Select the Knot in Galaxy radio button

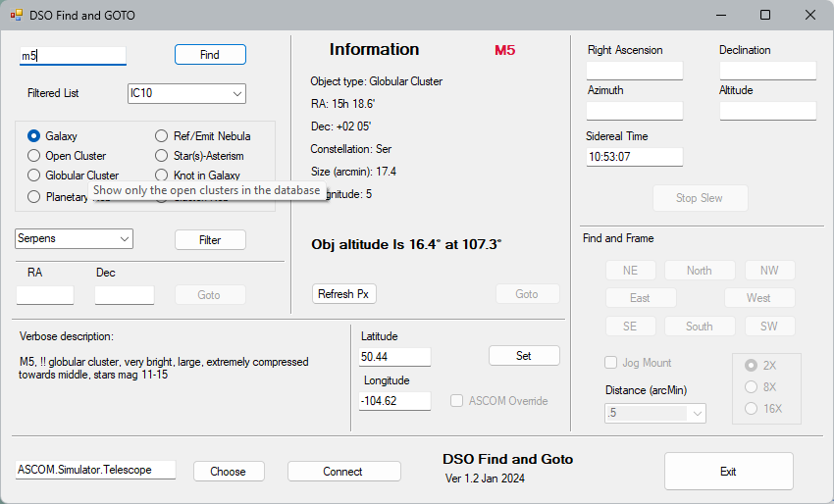point(161,176)
